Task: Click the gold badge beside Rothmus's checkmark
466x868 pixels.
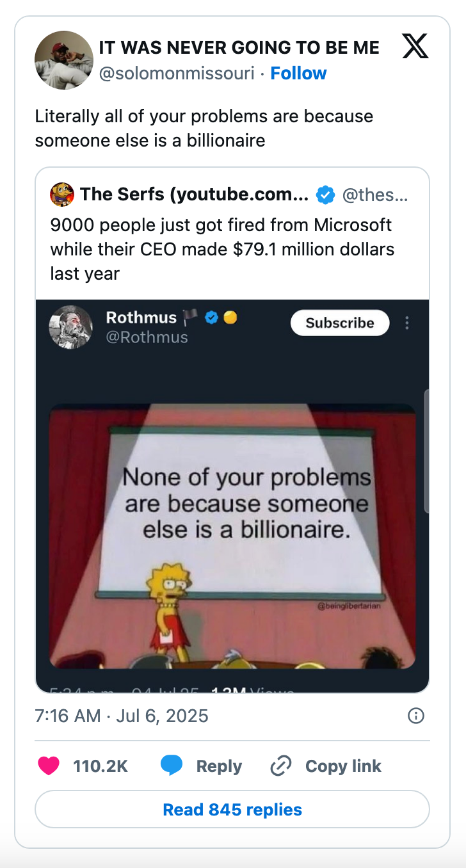Action: [229, 317]
